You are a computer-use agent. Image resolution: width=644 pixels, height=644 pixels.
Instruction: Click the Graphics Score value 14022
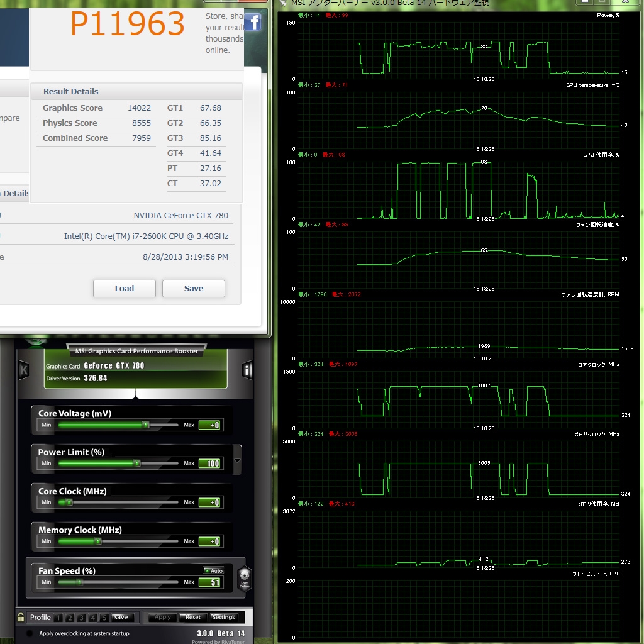[139, 108]
